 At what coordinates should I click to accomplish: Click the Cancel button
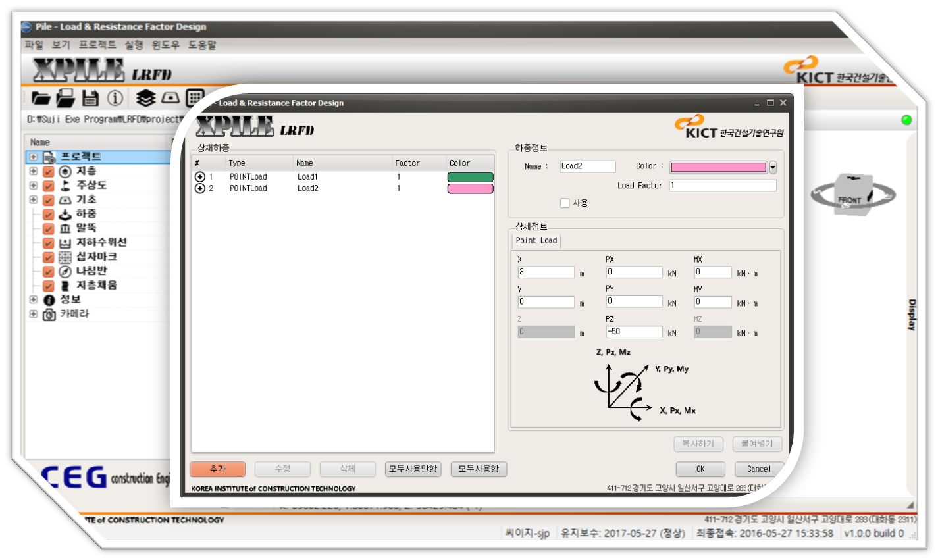pyautogui.click(x=758, y=469)
